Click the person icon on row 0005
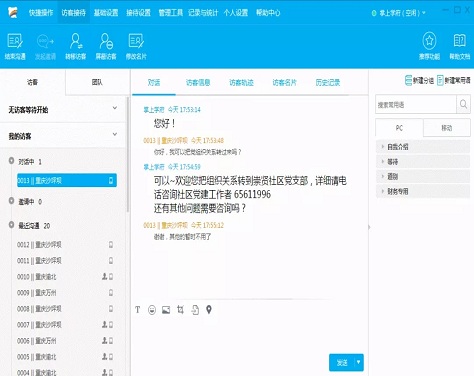Screen dimensions: 474x376 point(104,357)
